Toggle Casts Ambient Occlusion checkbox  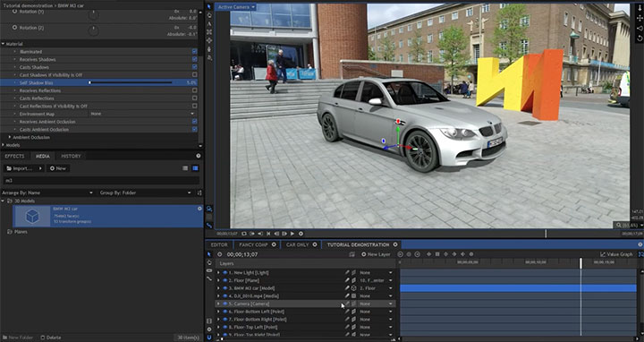point(195,130)
